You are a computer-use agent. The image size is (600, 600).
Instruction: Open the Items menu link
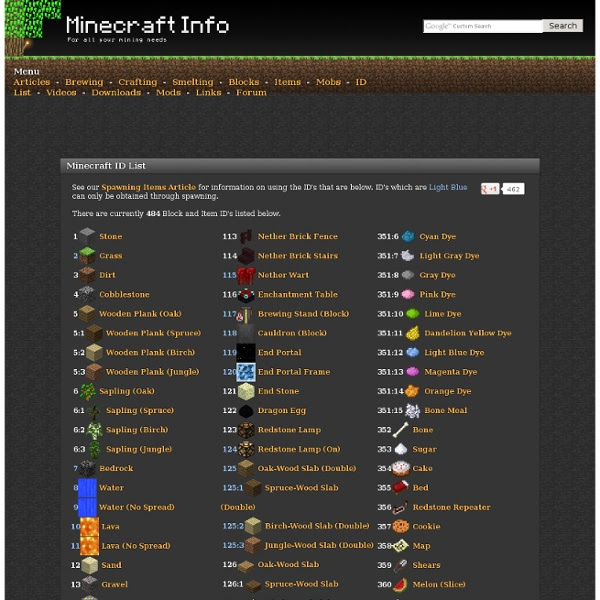tap(287, 82)
